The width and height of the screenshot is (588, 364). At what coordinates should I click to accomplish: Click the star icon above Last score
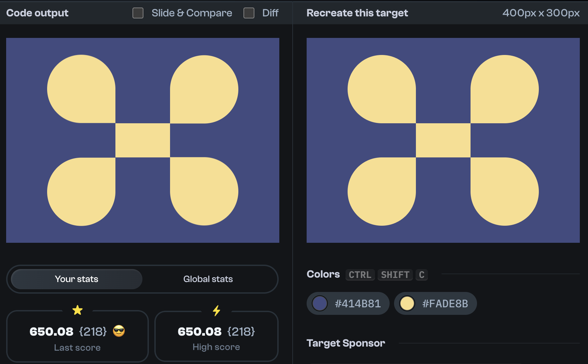coord(78,310)
